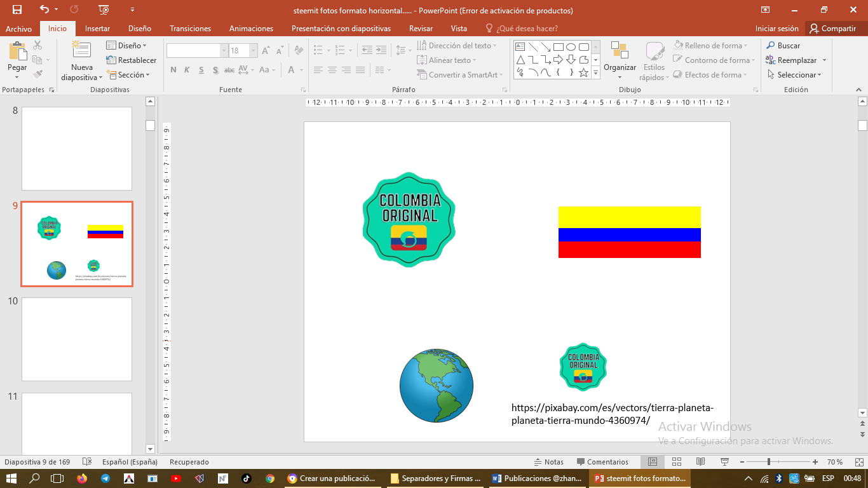Switch to the Vista tab
868x488 pixels.
(x=459, y=29)
